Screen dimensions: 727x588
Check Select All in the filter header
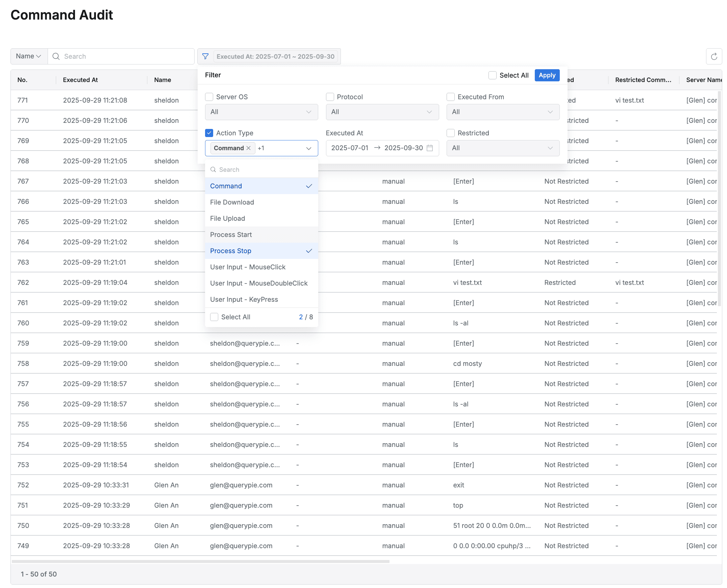[493, 75]
